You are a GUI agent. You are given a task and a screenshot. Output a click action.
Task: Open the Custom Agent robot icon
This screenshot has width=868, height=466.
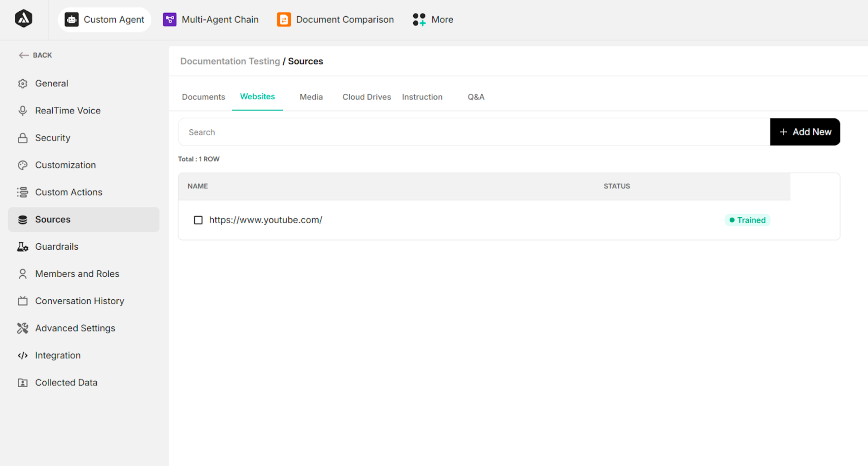pyautogui.click(x=72, y=20)
